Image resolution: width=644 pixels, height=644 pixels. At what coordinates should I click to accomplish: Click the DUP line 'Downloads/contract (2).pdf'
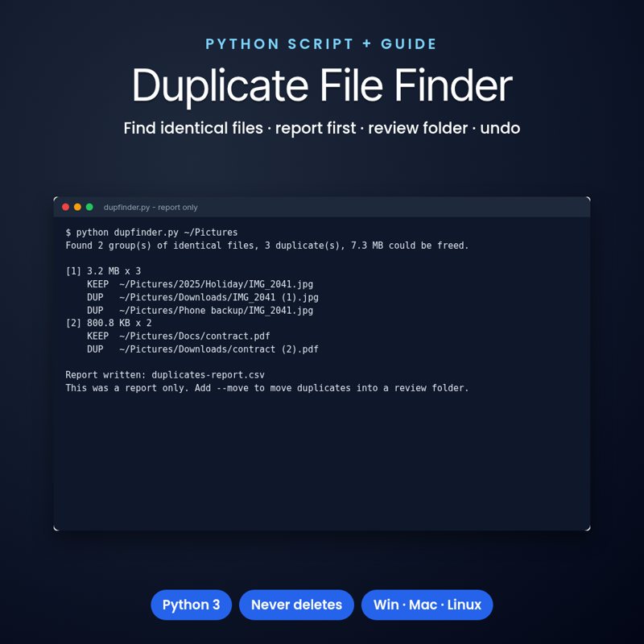(x=203, y=349)
